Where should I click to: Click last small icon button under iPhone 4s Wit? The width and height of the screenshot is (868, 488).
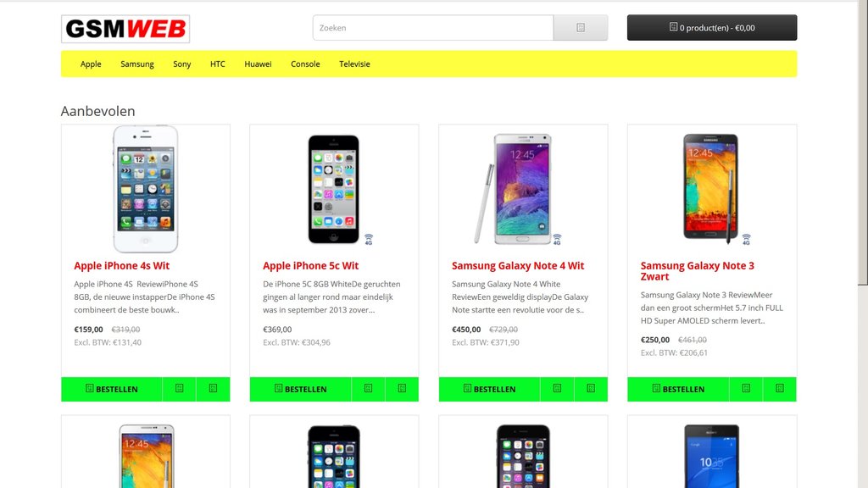(213, 389)
